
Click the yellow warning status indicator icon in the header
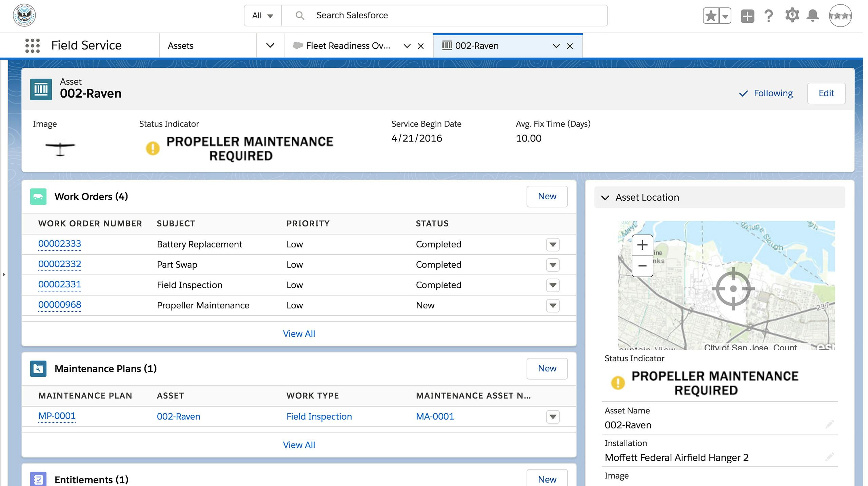[x=153, y=148]
